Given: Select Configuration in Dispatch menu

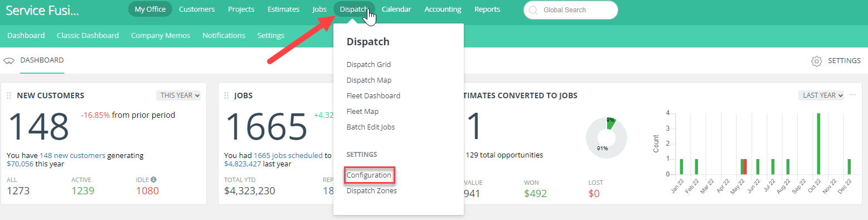Looking at the screenshot, I should (x=369, y=175).
